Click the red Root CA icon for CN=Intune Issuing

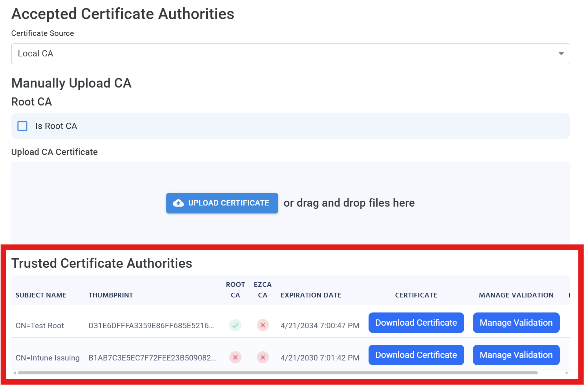235,358
